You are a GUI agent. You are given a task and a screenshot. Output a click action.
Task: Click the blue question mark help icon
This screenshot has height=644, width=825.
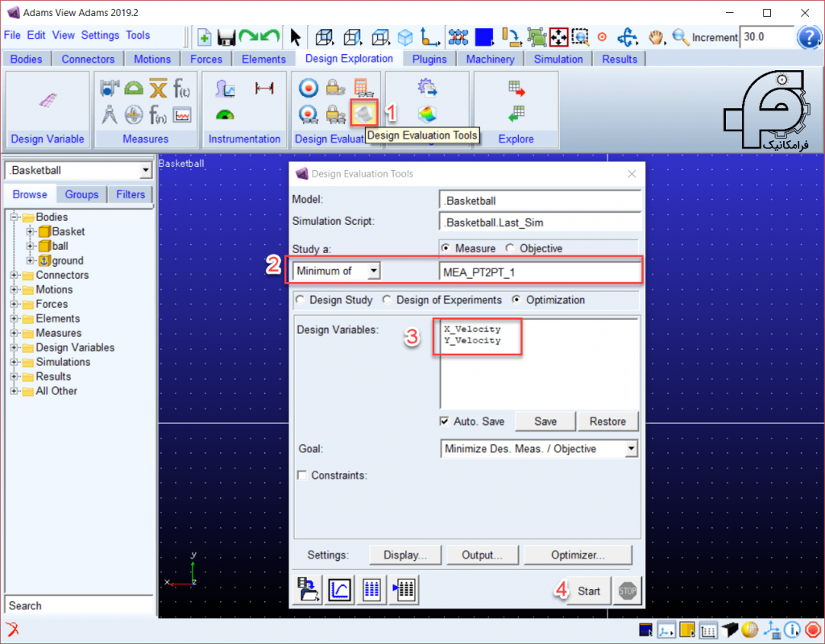coord(809,37)
